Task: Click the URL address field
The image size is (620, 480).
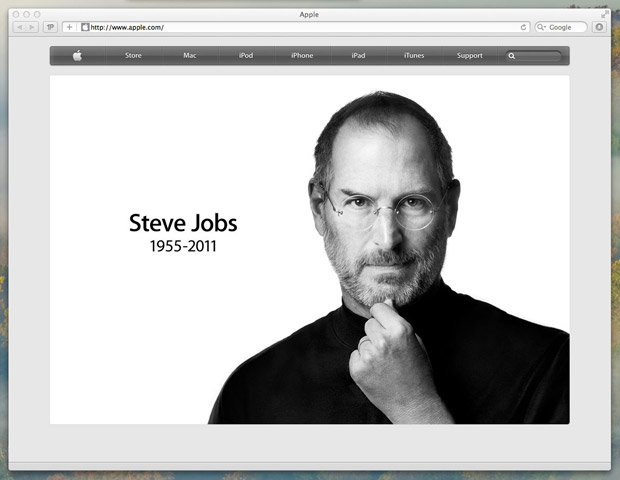Action: [300, 27]
